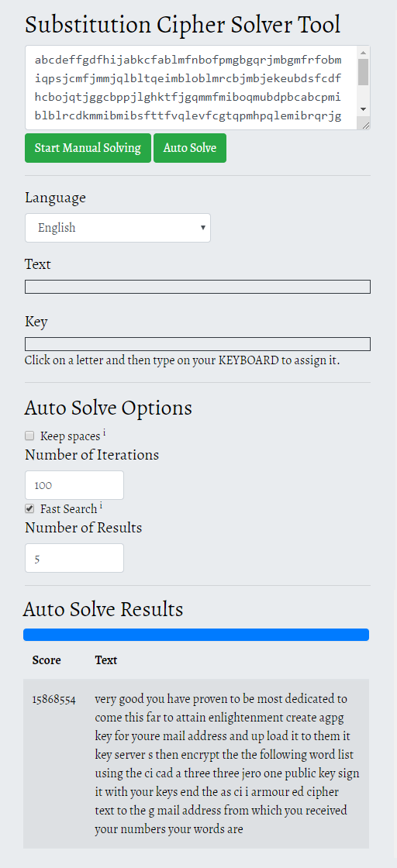
Task: Enable the Keep spaces checkbox
Action: coord(30,436)
